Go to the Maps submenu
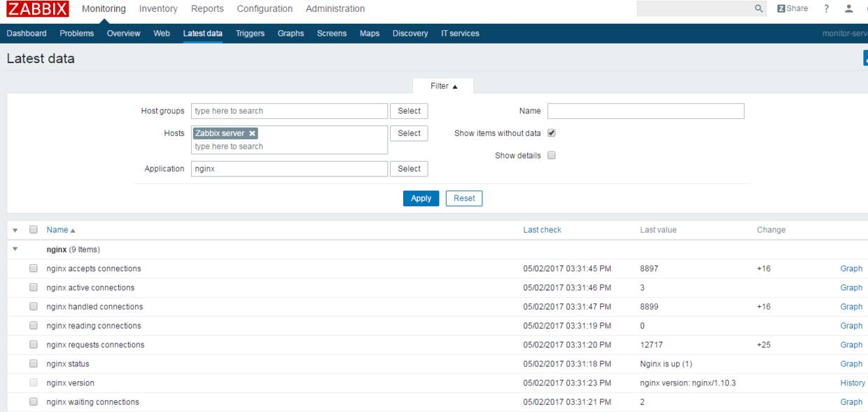 pyautogui.click(x=370, y=34)
